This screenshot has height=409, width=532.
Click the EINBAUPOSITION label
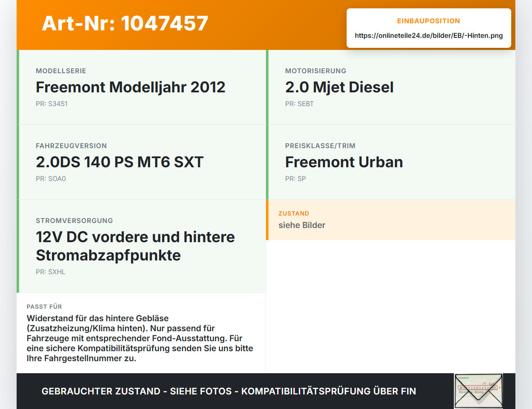click(429, 21)
